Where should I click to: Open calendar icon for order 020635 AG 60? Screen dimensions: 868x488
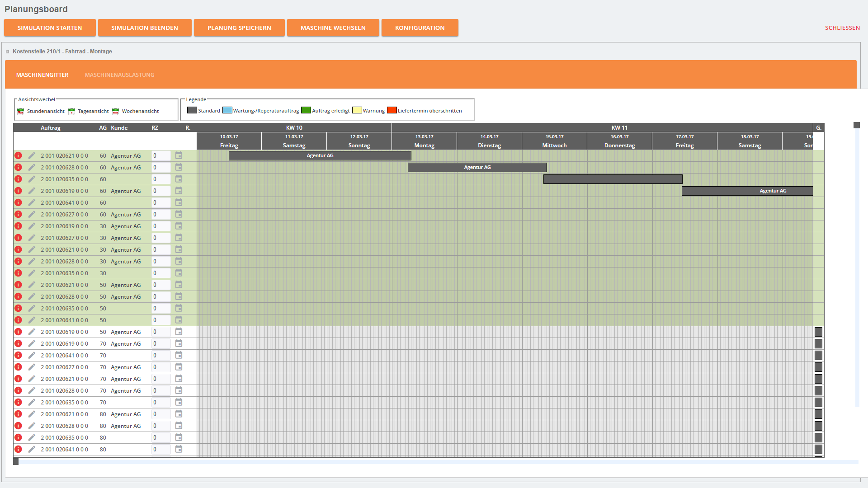tap(179, 179)
